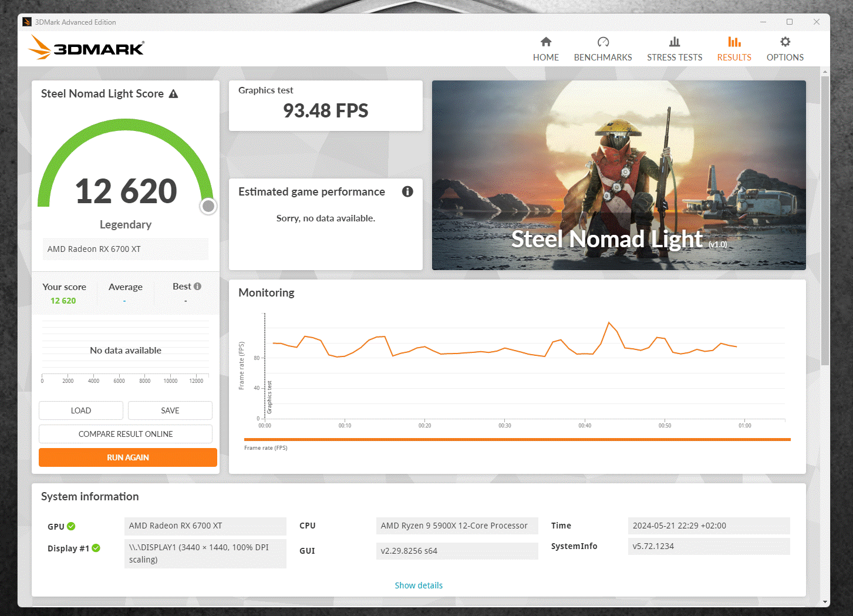Click the LOAD button

pyautogui.click(x=81, y=410)
